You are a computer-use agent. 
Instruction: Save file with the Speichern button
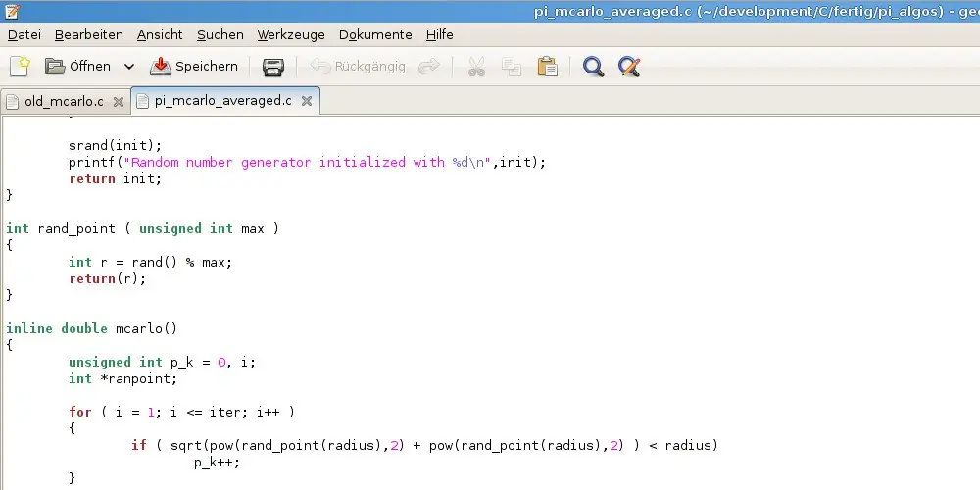click(x=194, y=67)
